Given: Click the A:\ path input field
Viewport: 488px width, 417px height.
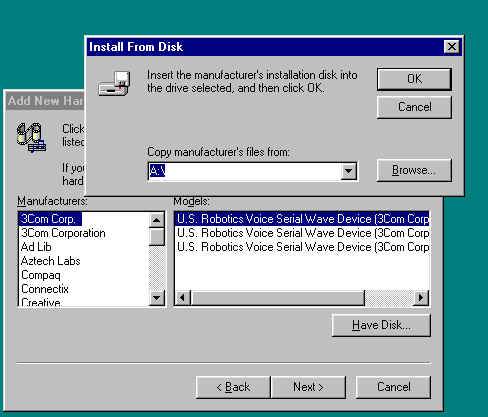Looking at the screenshot, I should [245, 171].
